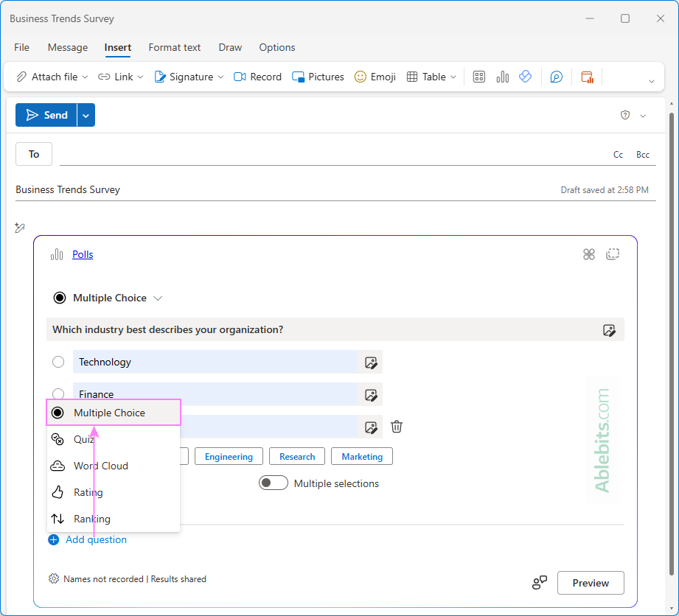This screenshot has height=616, width=679.
Task: Delete the empty answer option via trash icon
Action: point(397,427)
